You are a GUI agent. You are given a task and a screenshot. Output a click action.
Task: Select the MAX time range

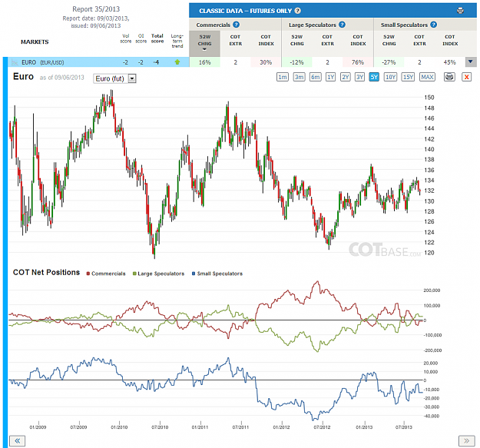point(427,77)
